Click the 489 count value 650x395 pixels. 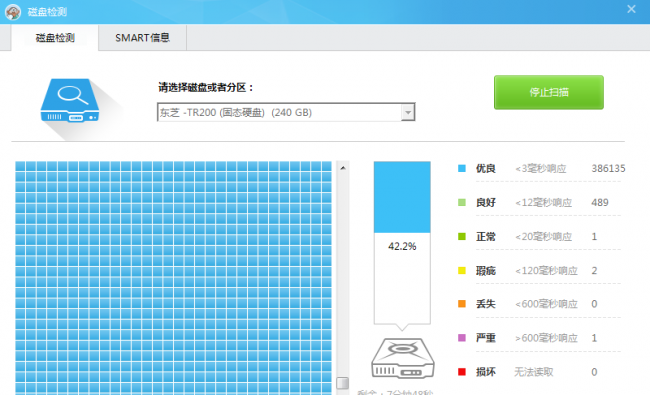pyautogui.click(x=600, y=202)
